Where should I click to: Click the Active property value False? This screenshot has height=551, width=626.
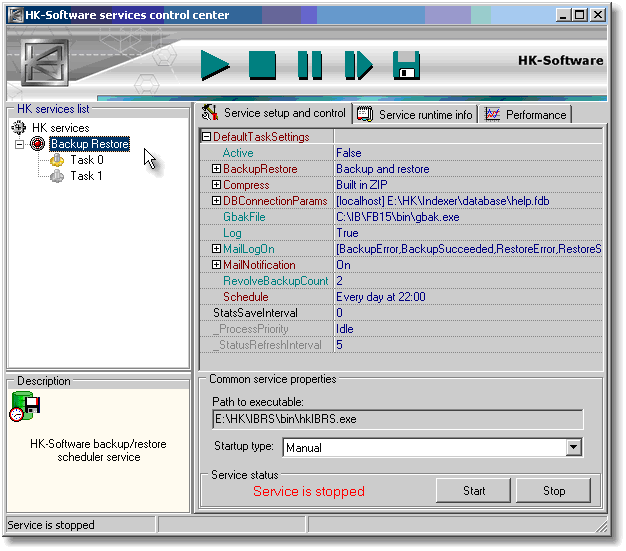[349, 153]
